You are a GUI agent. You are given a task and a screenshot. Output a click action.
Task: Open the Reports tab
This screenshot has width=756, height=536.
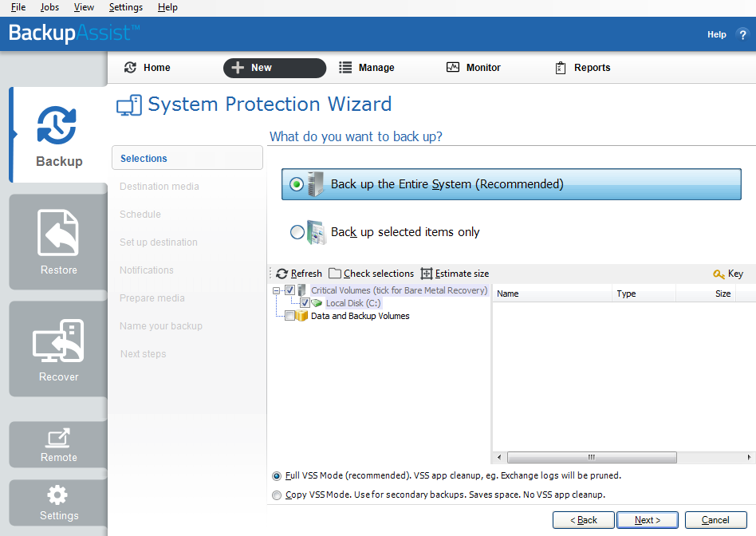(582, 68)
